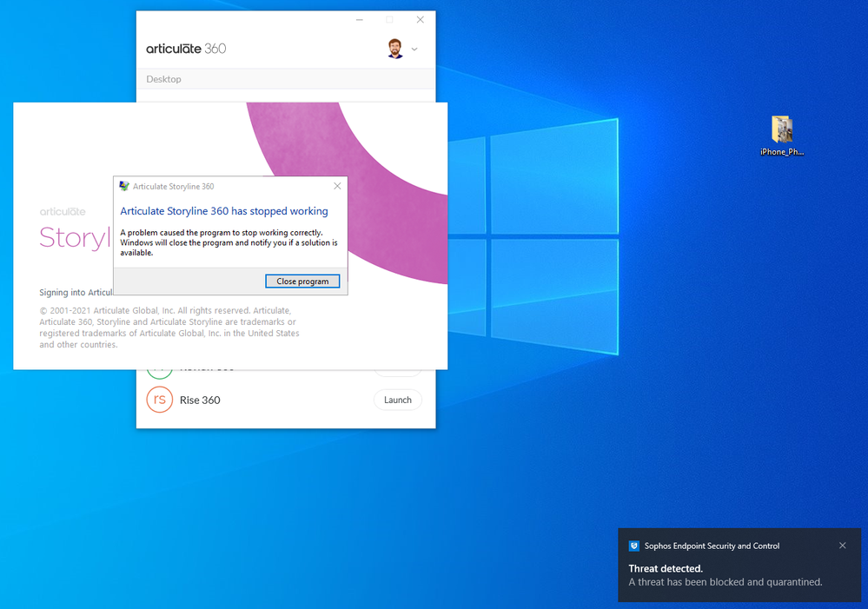Open the profile avatar in Articulate 360
The width and height of the screenshot is (868, 609).
394,49
